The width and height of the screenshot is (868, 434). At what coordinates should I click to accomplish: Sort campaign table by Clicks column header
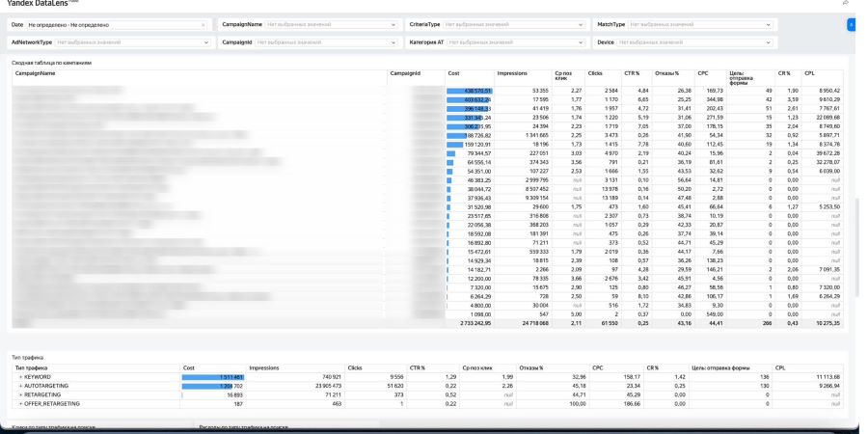pos(596,73)
